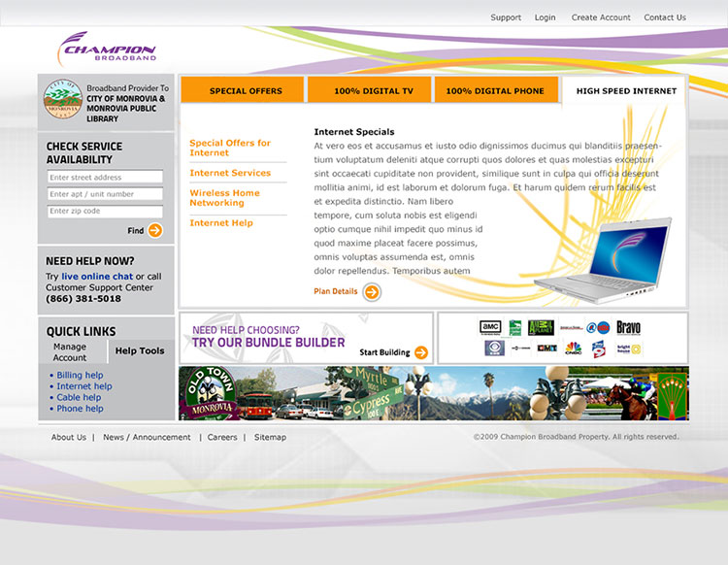Viewport: 728px width, 565px height.
Task: Click the AMC channel logo
Action: [490, 327]
